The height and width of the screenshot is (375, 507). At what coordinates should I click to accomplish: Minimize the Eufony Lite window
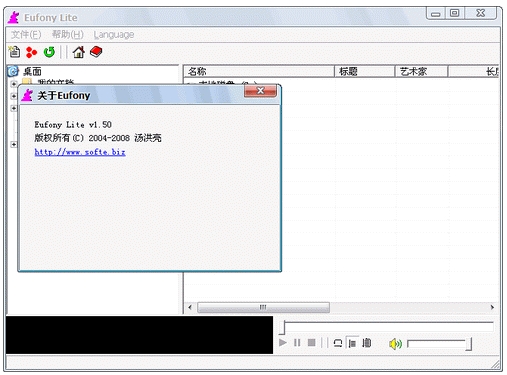pyautogui.click(x=435, y=14)
